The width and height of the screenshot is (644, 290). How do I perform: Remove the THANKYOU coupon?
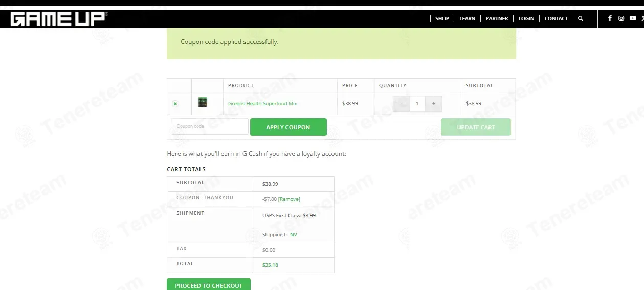point(289,199)
